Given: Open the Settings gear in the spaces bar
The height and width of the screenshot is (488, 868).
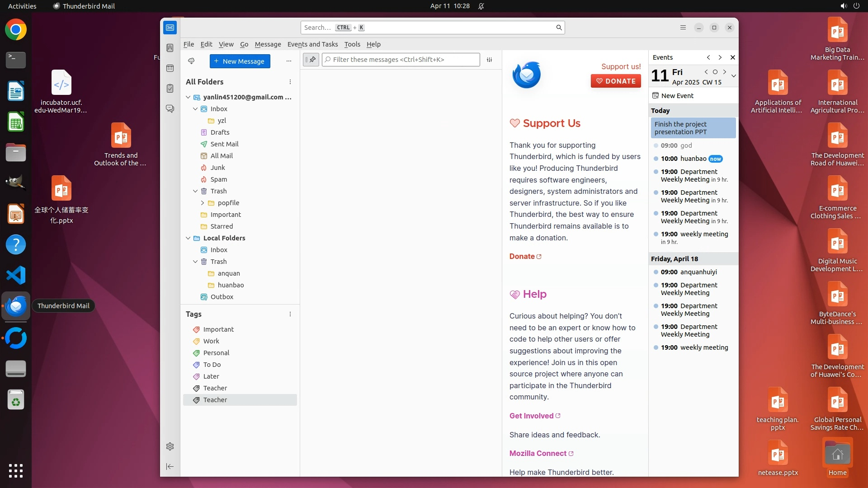Looking at the screenshot, I should [x=170, y=446].
